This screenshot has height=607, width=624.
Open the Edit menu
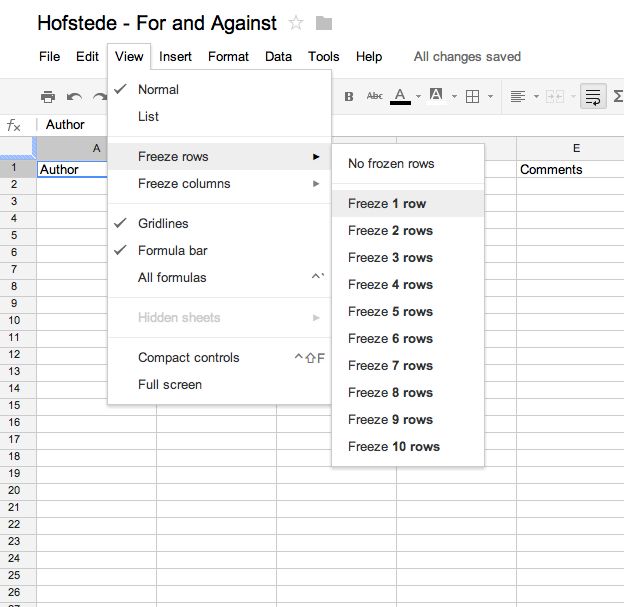point(87,57)
